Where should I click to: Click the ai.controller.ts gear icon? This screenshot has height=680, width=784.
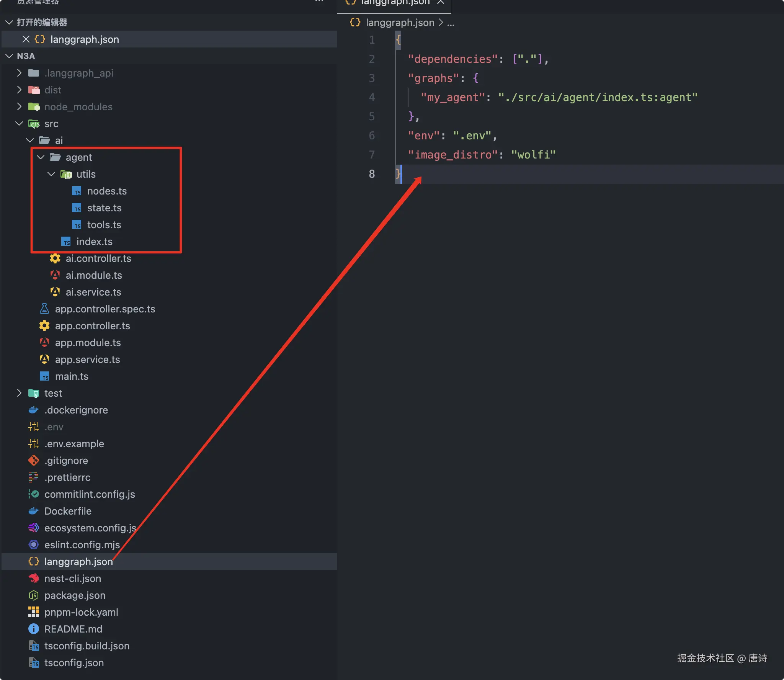55,258
